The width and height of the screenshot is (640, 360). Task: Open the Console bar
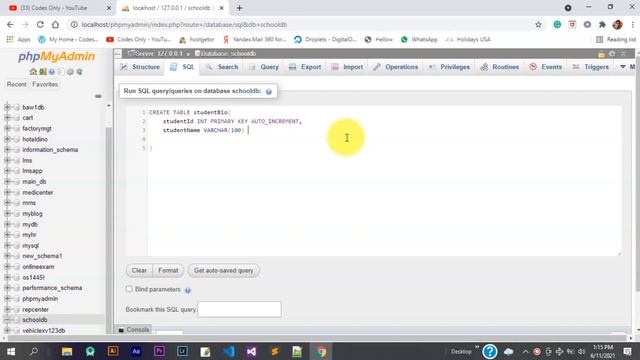coord(134,330)
